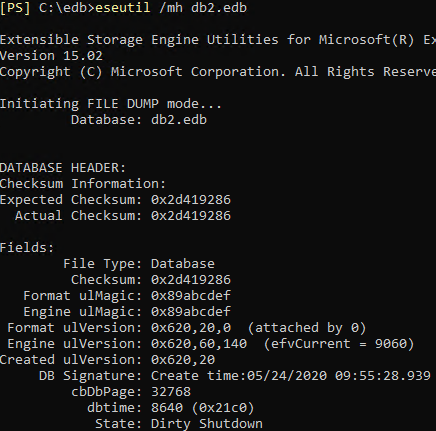This screenshot has width=436, height=431.
Task: Click the Expected Checksum value 0x2d419286
Action: 191,200
